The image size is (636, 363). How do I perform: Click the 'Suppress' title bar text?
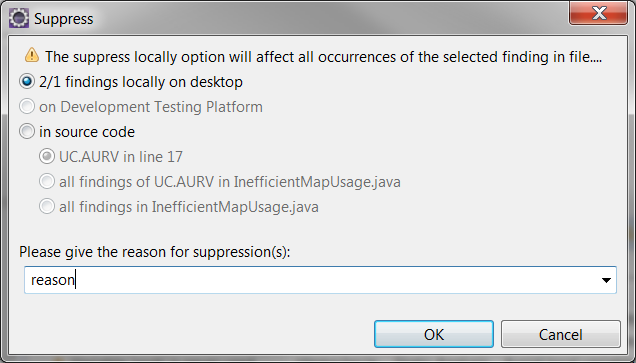pyautogui.click(x=64, y=19)
